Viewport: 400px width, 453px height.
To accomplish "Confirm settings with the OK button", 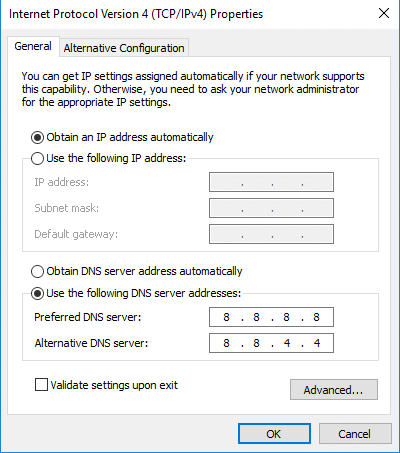I will click(x=274, y=434).
